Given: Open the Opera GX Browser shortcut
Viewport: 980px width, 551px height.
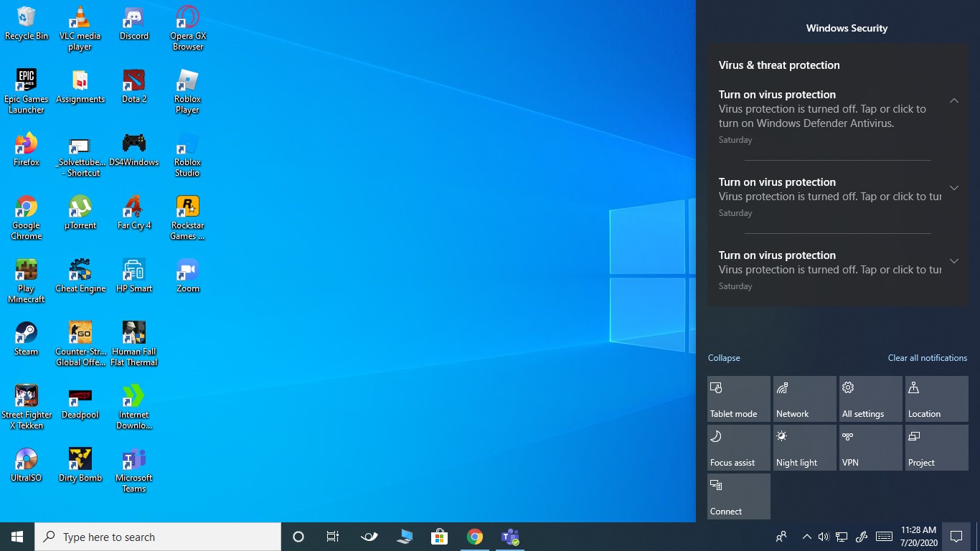Looking at the screenshot, I should pos(187,29).
